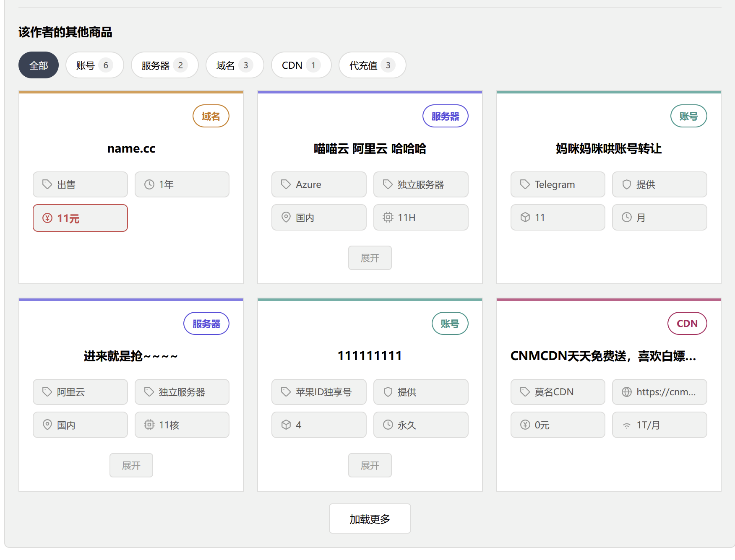735x560 pixels.
Task: Click the location pin icon beside 国内 in 喵喵云 card
Action: (x=286, y=217)
